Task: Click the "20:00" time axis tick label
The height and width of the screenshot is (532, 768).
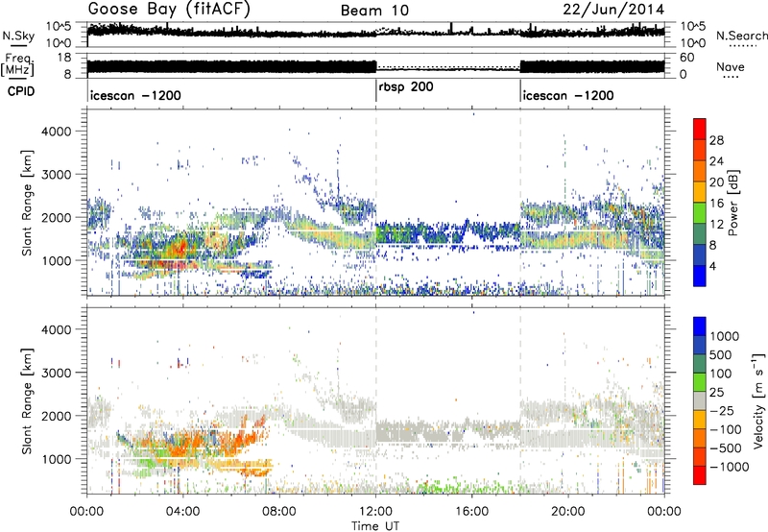Action: point(568,512)
